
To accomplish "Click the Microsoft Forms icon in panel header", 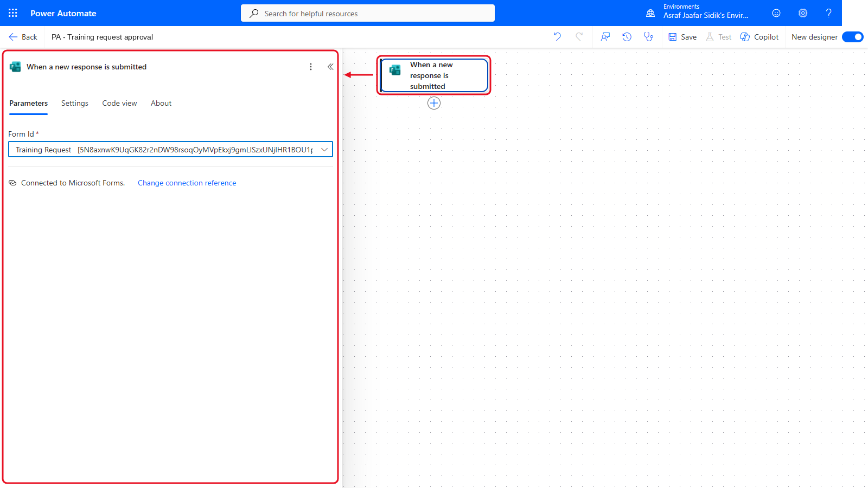I will point(15,67).
